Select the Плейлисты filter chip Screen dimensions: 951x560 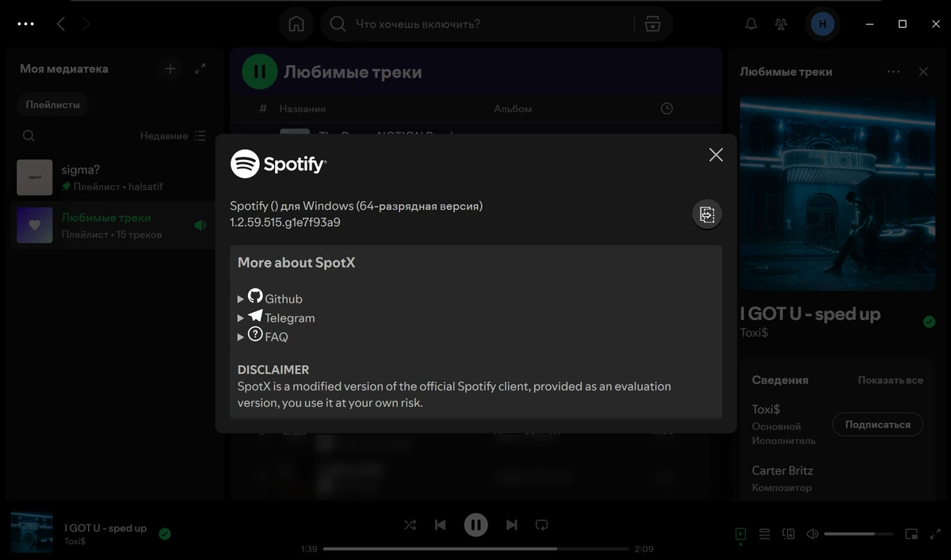(52, 104)
